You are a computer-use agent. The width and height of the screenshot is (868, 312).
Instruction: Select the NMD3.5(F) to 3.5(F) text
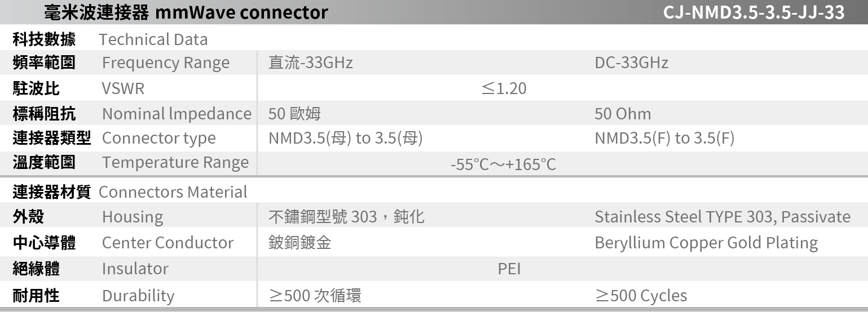tap(664, 139)
